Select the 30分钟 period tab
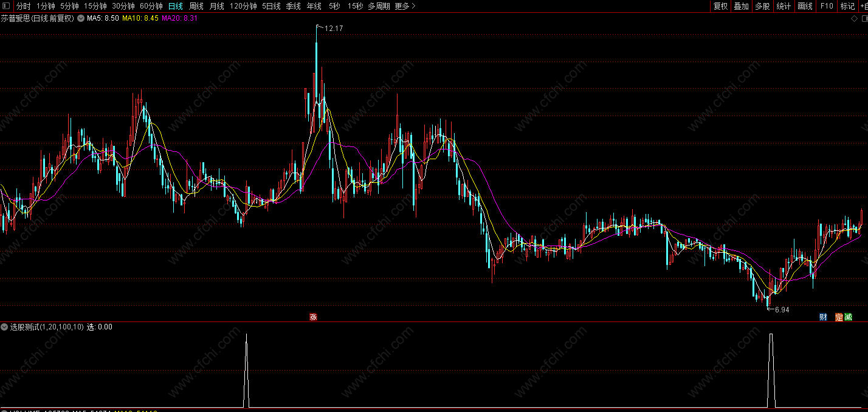This screenshot has width=868, height=412. 123,6
